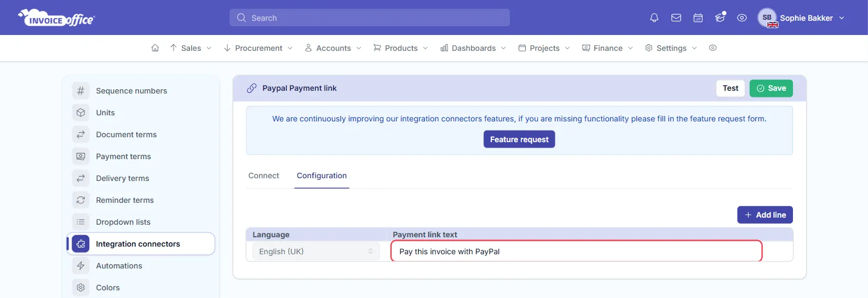Switch to the Connect tab
Viewport: 868px width, 298px height.
pos(263,176)
